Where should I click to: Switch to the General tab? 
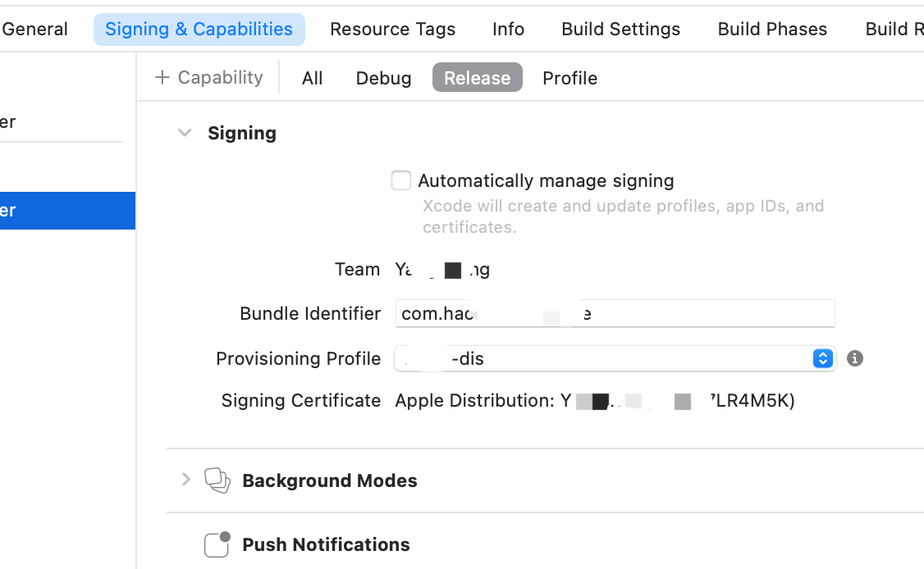(34, 29)
